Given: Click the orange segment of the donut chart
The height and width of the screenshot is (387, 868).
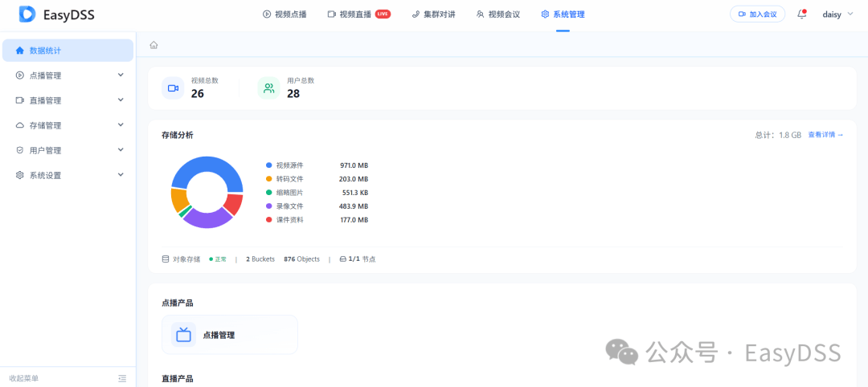Looking at the screenshot, I should (x=178, y=200).
